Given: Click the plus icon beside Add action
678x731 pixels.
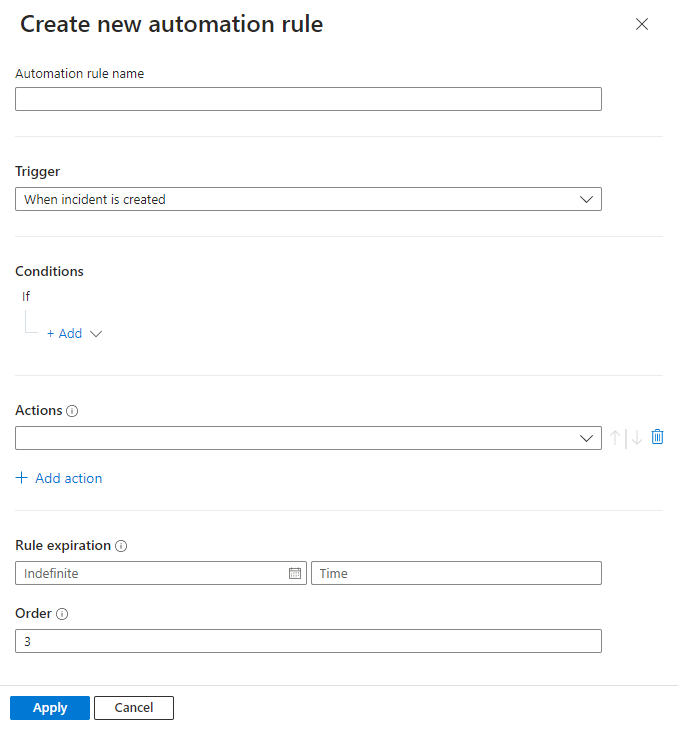Looking at the screenshot, I should pyautogui.click(x=22, y=479).
